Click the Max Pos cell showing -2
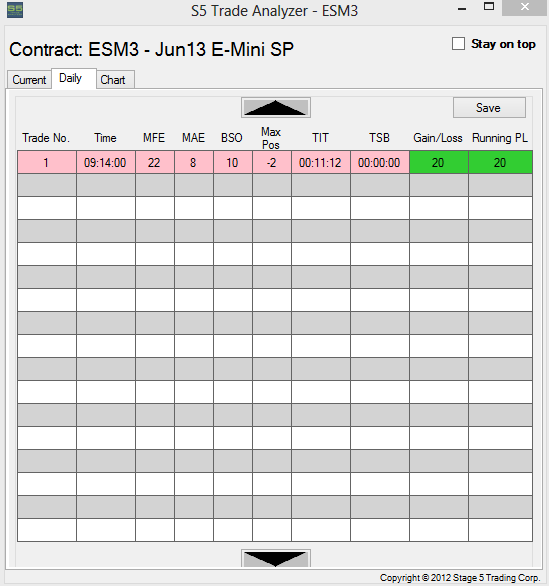 [272, 162]
